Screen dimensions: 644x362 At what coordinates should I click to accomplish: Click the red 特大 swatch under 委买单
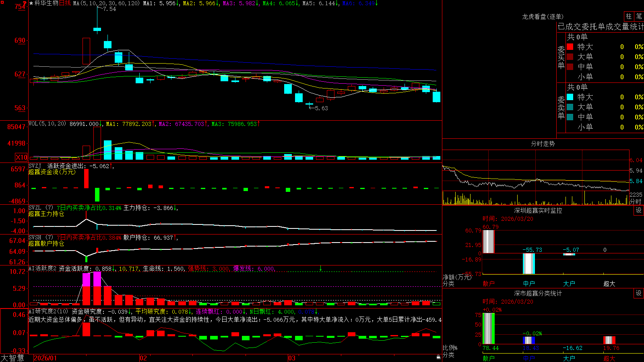pos(570,47)
